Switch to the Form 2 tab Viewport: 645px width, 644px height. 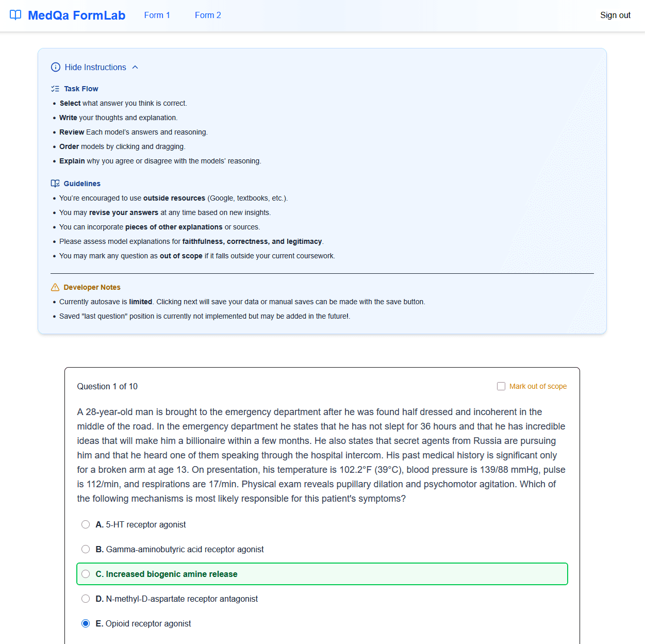click(208, 15)
